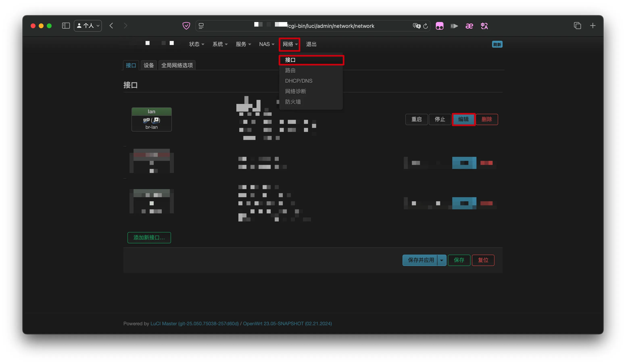Go back with the back arrow
Screen dimensions: 626x364
[111, 26]
